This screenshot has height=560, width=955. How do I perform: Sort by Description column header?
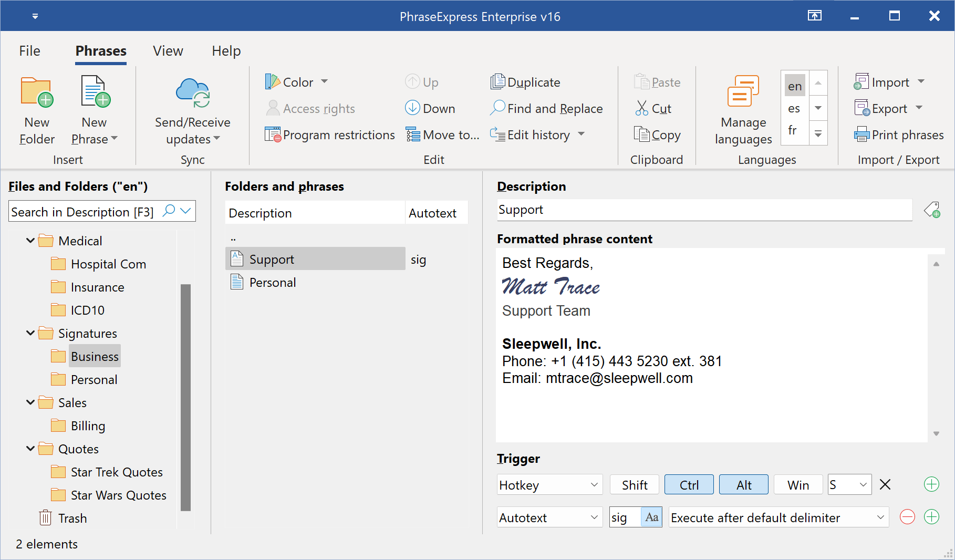tap(315, 213)
